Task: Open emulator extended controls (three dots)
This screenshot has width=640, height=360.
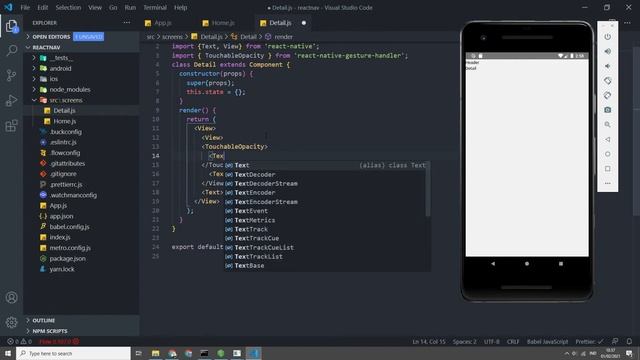Action: [x=607, y=183]
